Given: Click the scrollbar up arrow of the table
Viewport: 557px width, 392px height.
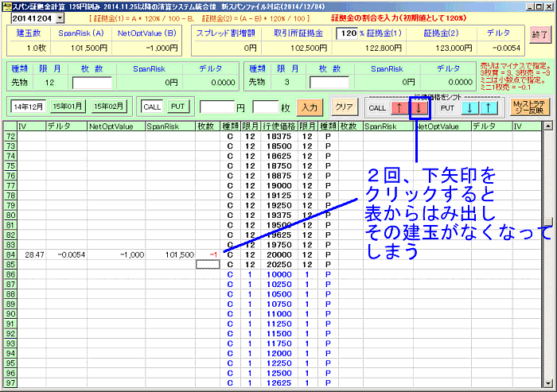Looking at the screenshot, I should pos(547,126).
